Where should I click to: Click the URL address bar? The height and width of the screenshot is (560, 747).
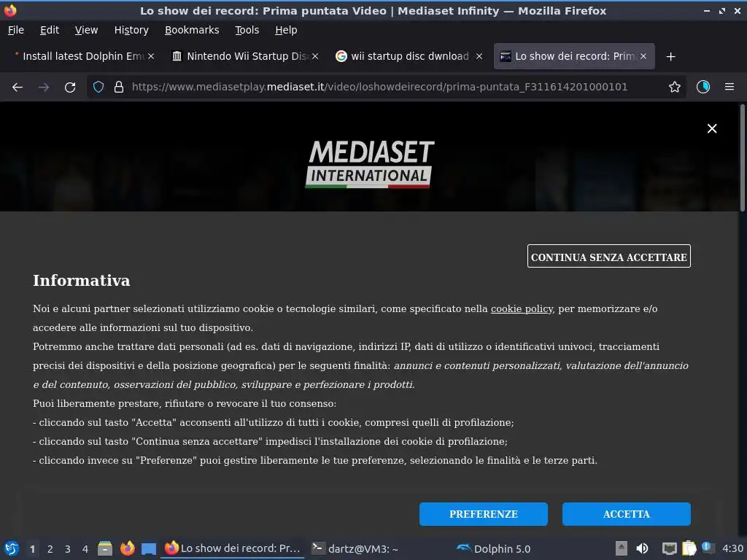(x=379, y=87)
